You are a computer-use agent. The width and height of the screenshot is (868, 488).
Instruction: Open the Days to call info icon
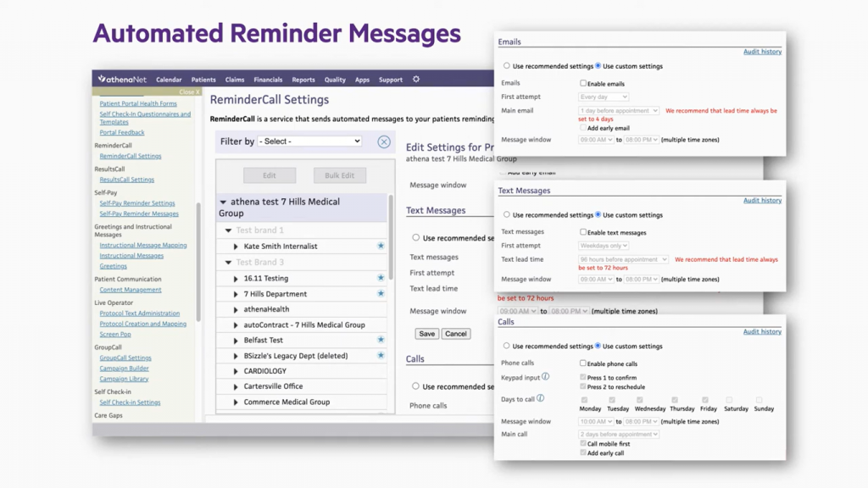coord(540,398)
